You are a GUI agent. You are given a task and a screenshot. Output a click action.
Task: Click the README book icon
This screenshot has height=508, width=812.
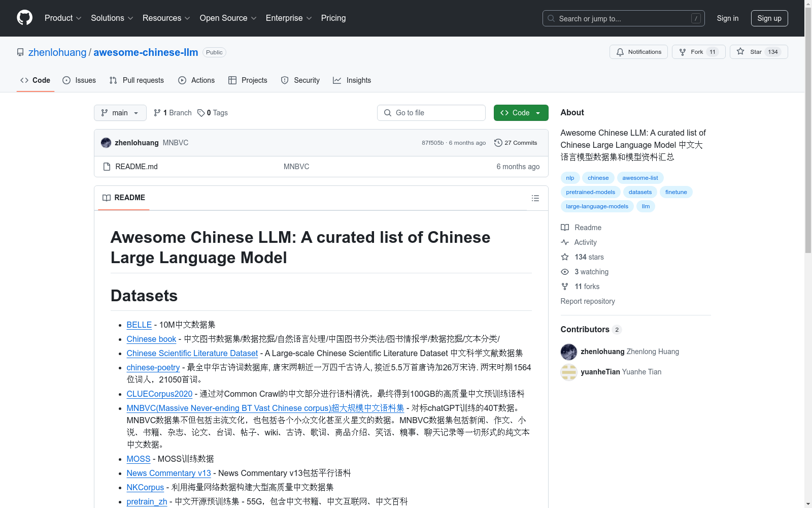107,198
